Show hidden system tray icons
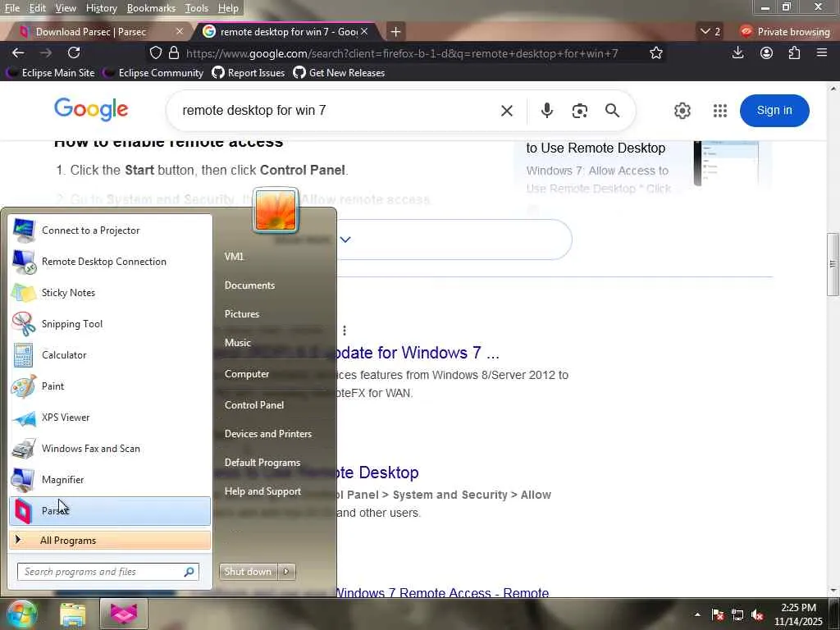This screenshot has width=840, height=630. point(697,614)
